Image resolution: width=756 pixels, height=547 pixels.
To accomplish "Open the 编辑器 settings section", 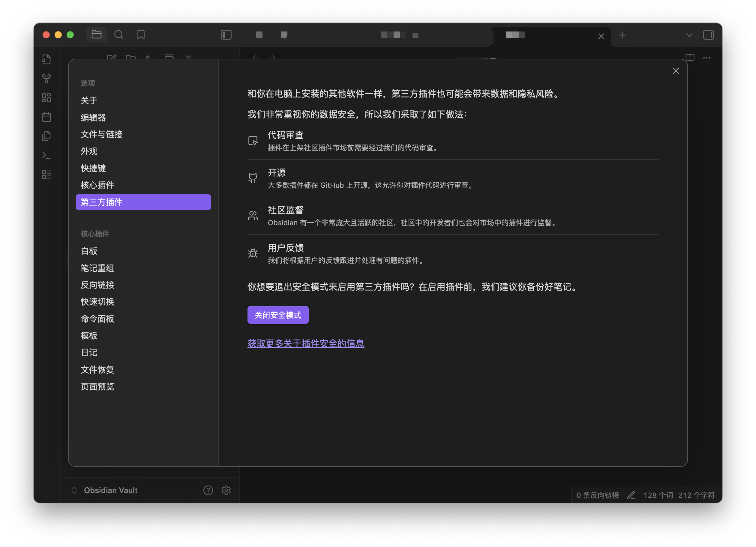I will click(x=143, y=117).
